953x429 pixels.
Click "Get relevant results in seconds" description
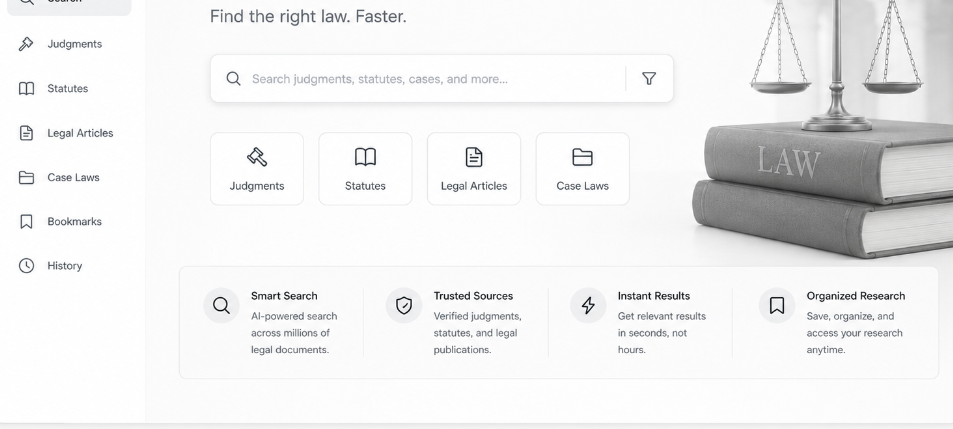(662, 333)
